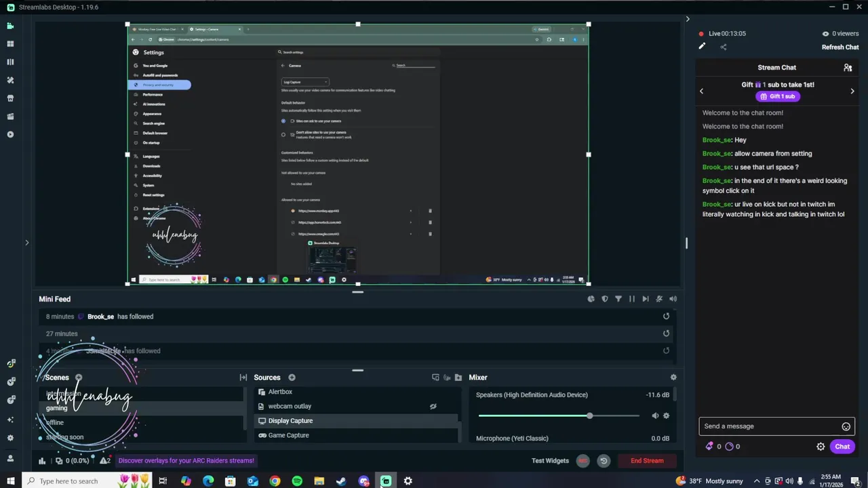The image size is (868, 488).
Task: Mute event sounds with Mini Feed speaker
Action: point(673,299)
